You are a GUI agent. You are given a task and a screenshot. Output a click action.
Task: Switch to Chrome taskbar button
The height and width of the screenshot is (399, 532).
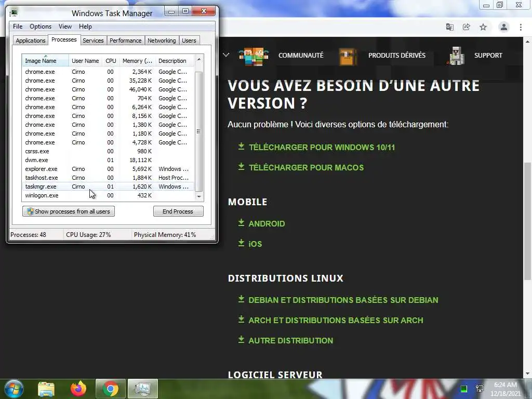(111, 389)
